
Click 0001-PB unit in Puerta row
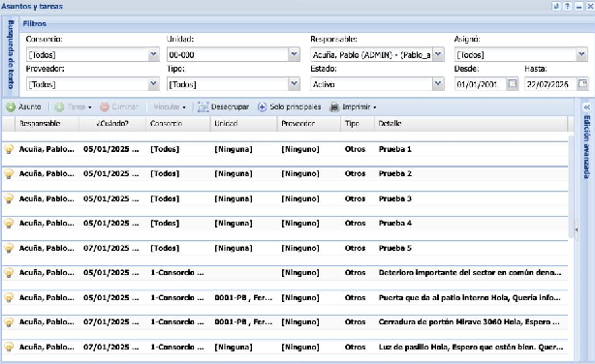pyautogui.click(x=243, y=297)
